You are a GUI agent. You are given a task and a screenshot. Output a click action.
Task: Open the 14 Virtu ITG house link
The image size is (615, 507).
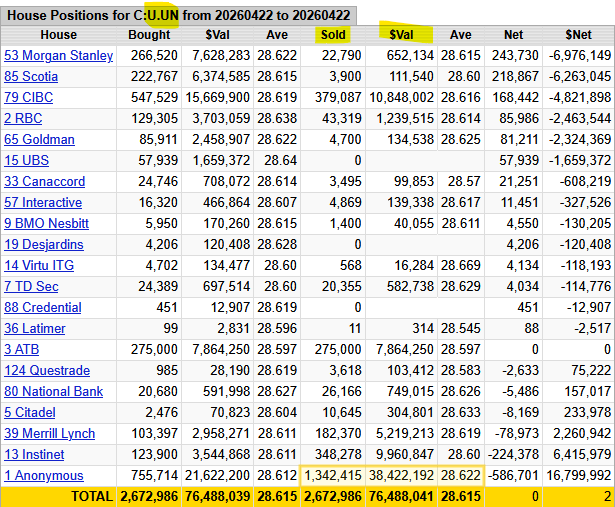pos(39,265)
